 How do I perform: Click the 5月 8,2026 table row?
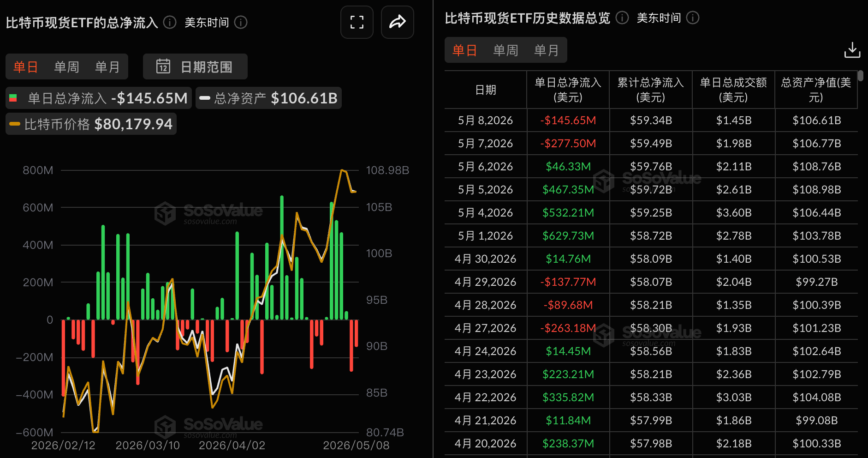pos(651,120)
